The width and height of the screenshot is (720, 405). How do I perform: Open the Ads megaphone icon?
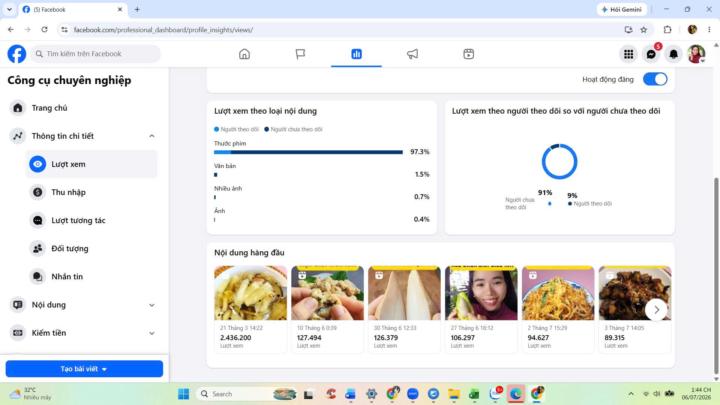point(412,54)
